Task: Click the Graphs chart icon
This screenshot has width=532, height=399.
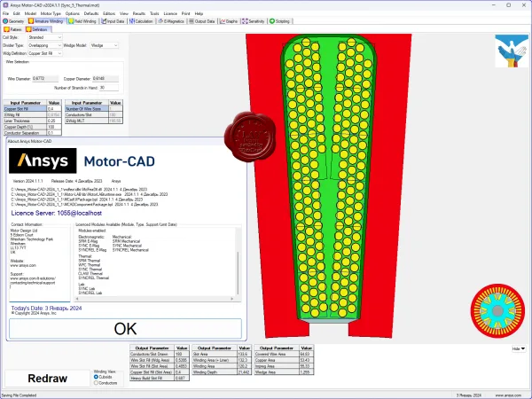Action: point(223,21)
